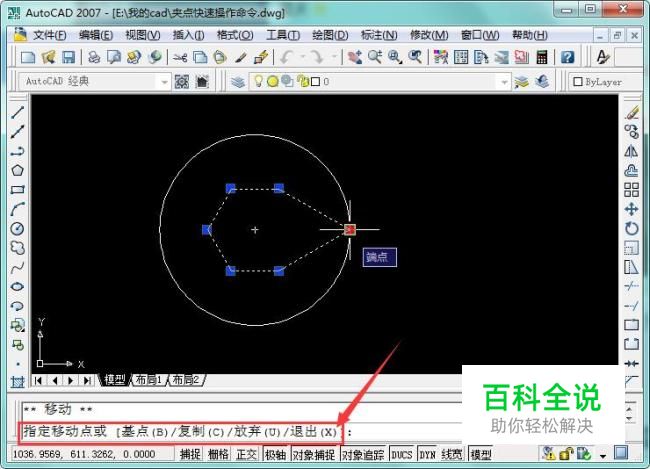
Task: Toggle DYN dynamic input
Action: pyautogui.click(x=427, y=454)
